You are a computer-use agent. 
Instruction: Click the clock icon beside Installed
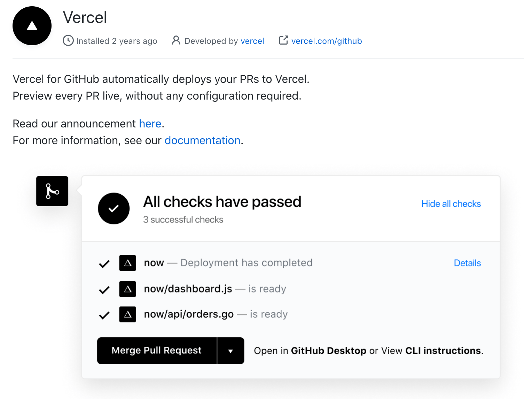(68, 41)
